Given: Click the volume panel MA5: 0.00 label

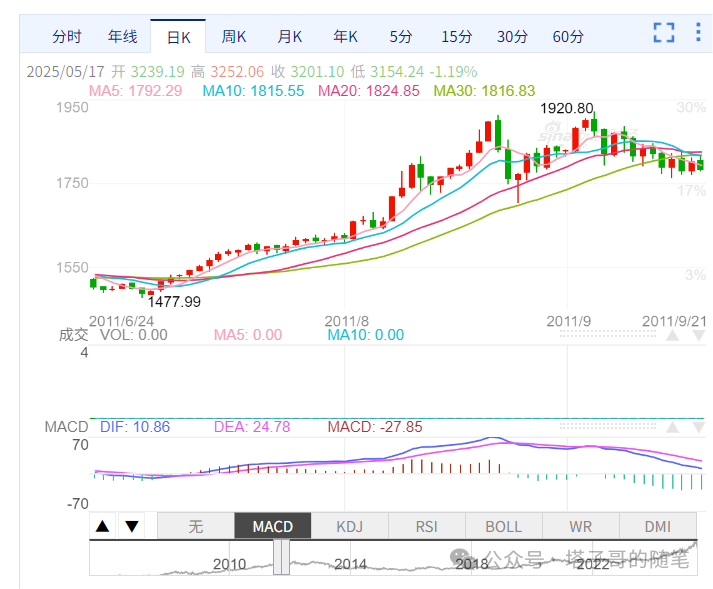Looking at the screenshot, I should pyautogui.click(x=248, y=335).
